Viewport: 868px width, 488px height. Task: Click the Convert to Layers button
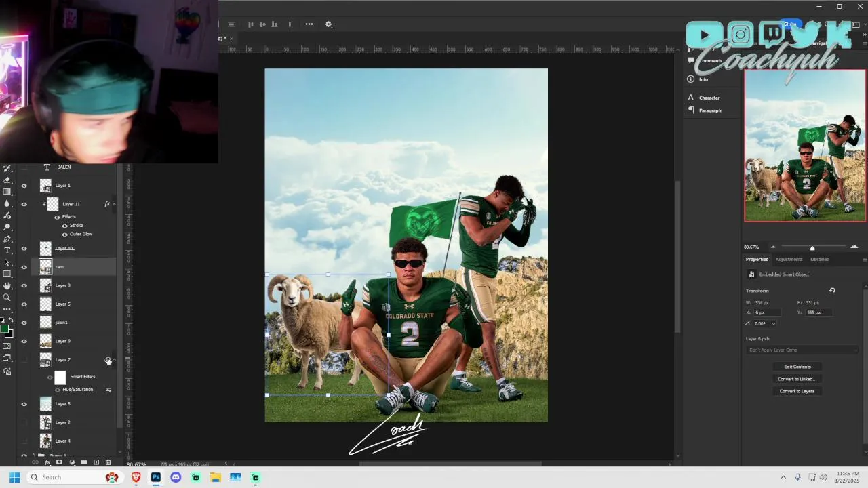click(797, 391)
